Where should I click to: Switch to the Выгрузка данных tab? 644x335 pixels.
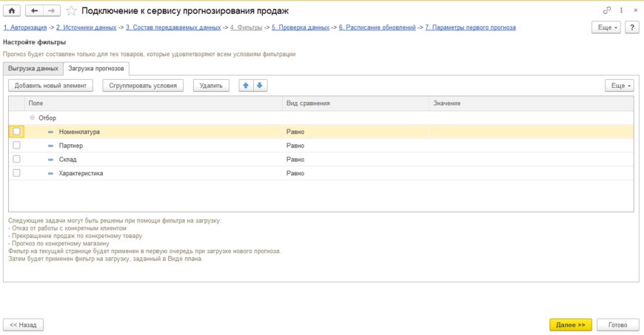(x=33, y=69)
